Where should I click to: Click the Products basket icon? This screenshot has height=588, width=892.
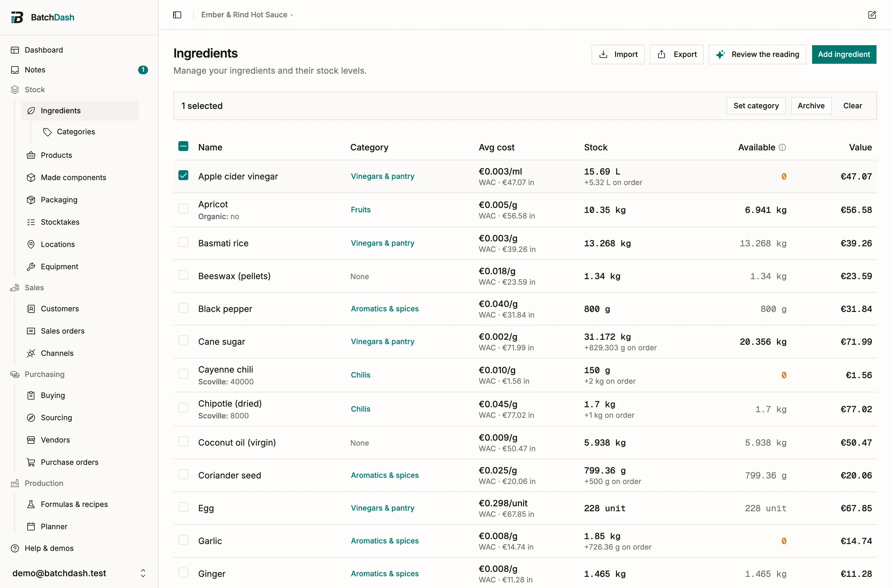tap(31, 155)
